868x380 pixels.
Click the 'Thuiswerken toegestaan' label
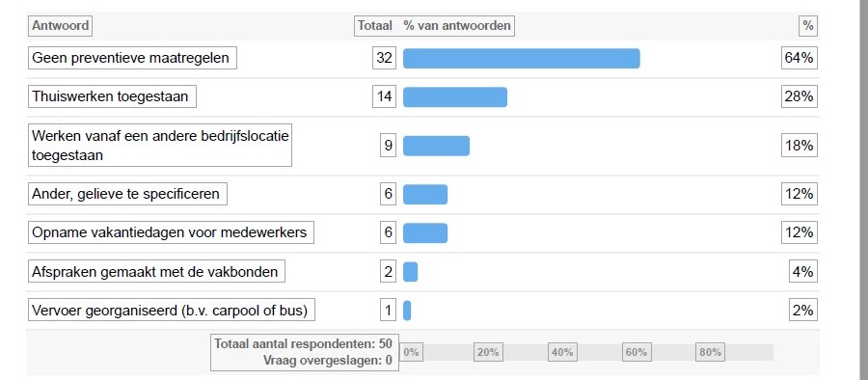[112, 97]
